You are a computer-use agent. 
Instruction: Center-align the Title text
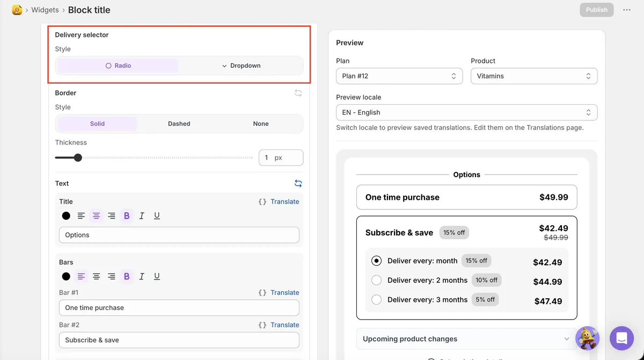tap(97, 215)
